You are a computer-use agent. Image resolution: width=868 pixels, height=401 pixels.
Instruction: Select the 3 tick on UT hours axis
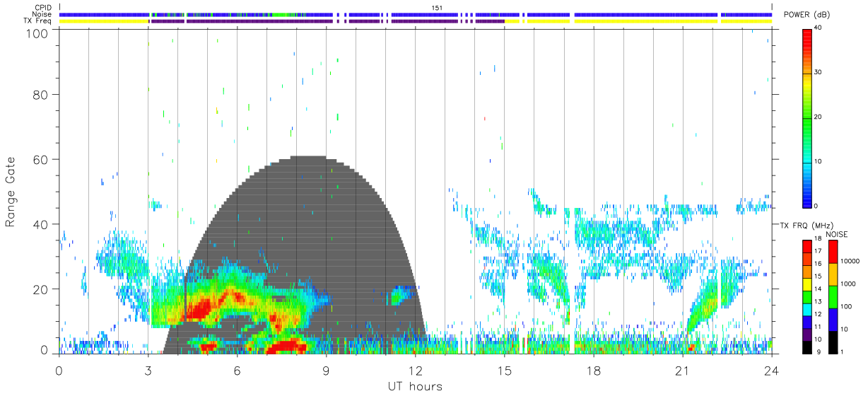click(148, 370)
